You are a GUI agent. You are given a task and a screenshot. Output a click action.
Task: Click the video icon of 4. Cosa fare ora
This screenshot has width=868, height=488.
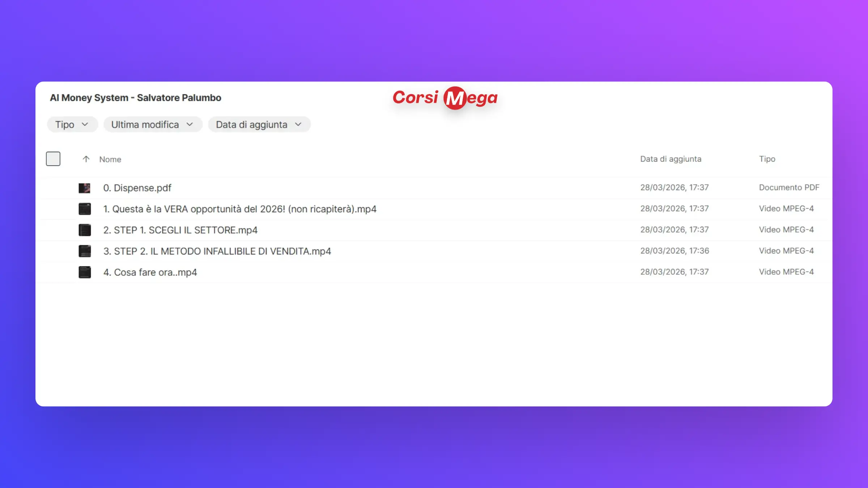85,272
